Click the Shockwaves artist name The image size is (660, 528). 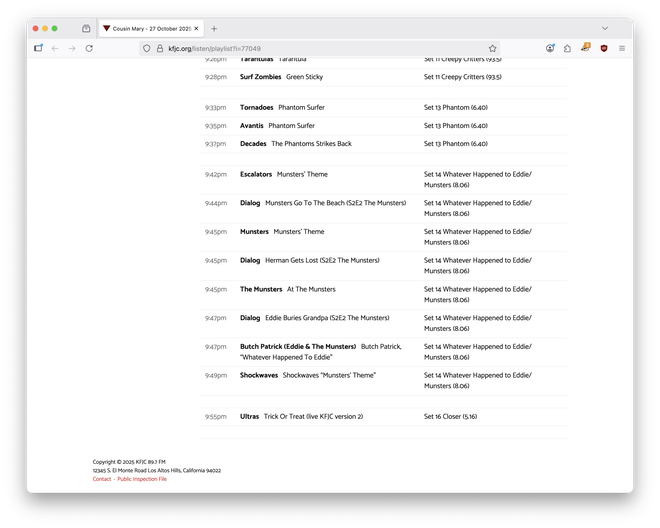point(259,375)
